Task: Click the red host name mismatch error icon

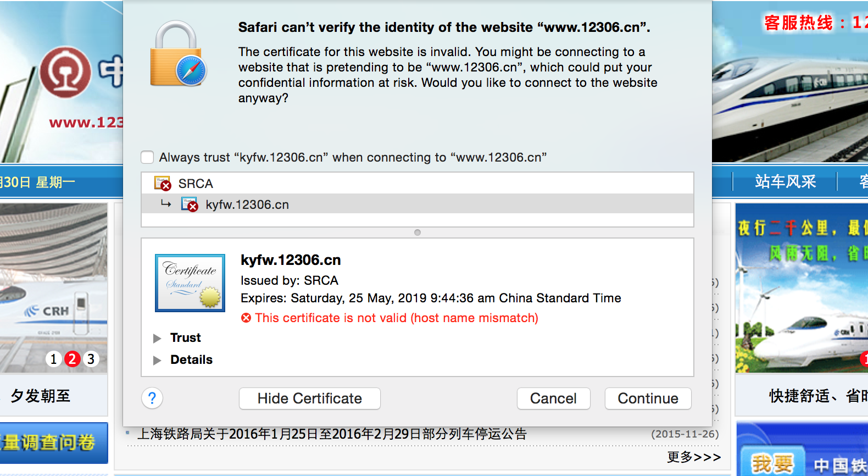Action: [x=246, y=318]
